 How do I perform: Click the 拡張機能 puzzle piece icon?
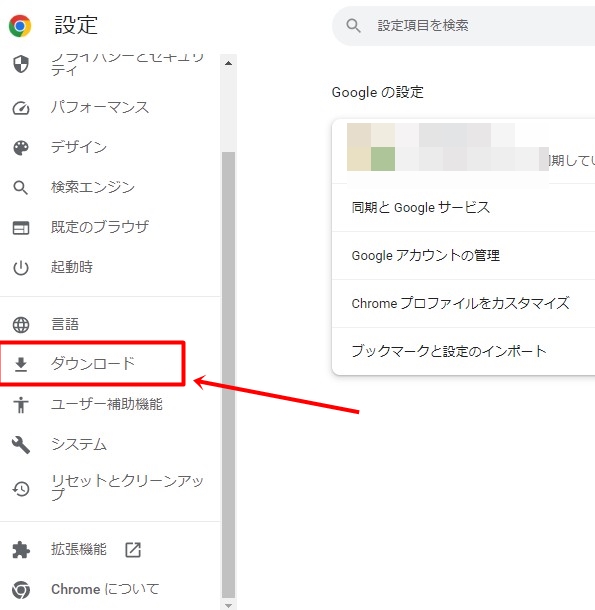(x=21, y=550)
